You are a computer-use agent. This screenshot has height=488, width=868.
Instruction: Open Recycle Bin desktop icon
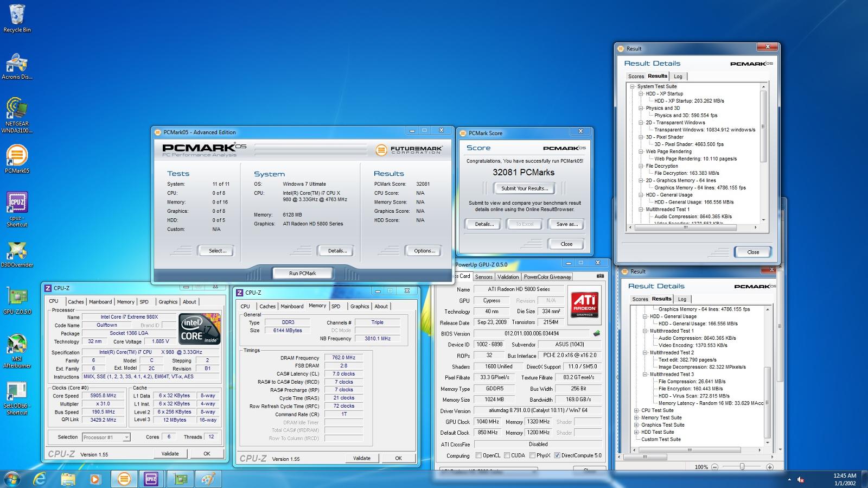click(x=17, y=19)
